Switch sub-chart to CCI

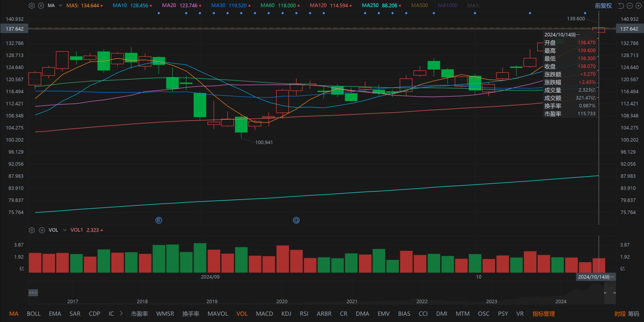pos(423,314)
